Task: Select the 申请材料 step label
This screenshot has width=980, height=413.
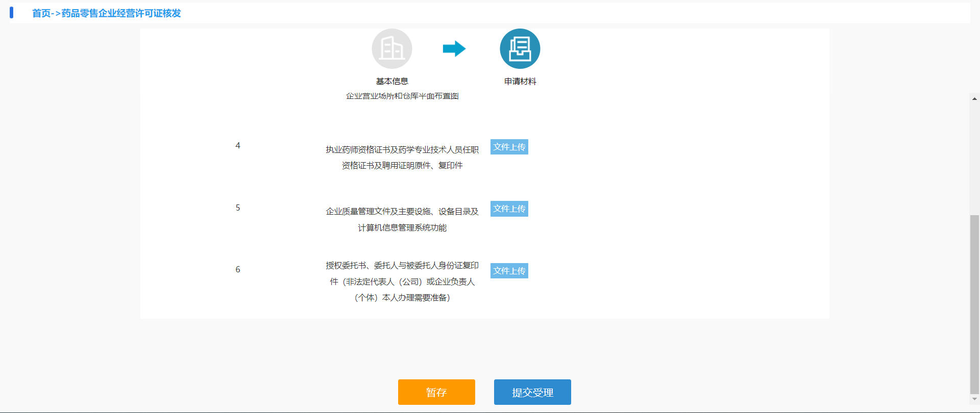Action: [520, 82]
